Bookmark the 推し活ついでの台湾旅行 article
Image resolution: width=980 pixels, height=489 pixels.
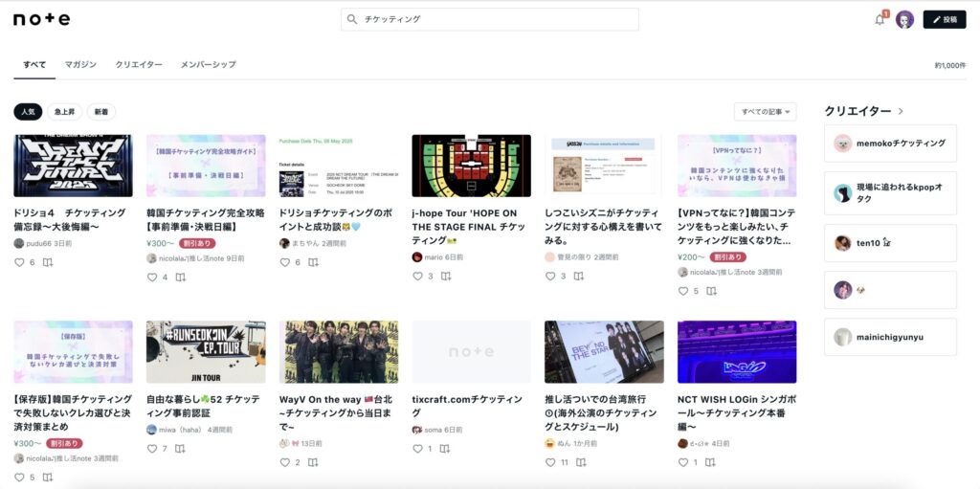click(x=581, y=463)
